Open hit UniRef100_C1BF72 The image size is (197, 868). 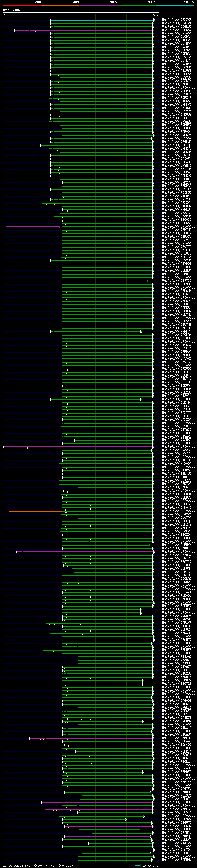[x=177, y=406]
